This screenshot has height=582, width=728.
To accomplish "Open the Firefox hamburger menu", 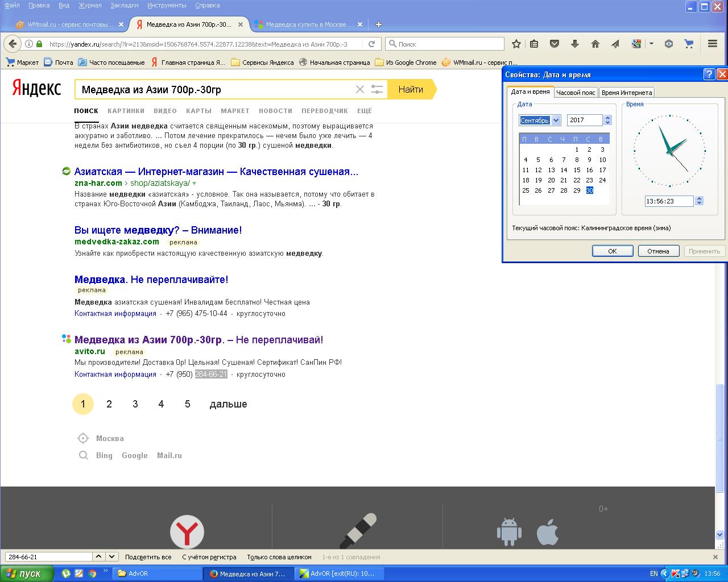I will pos(712,44).
